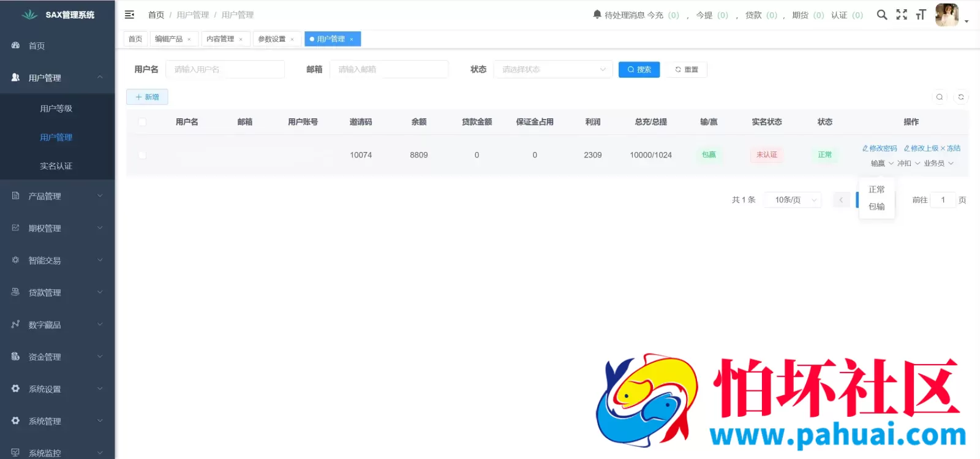This screenshot has height=459, width=980.
Task: Collapse the 用户管理 sidebar group
Action: tap(58, 78)
